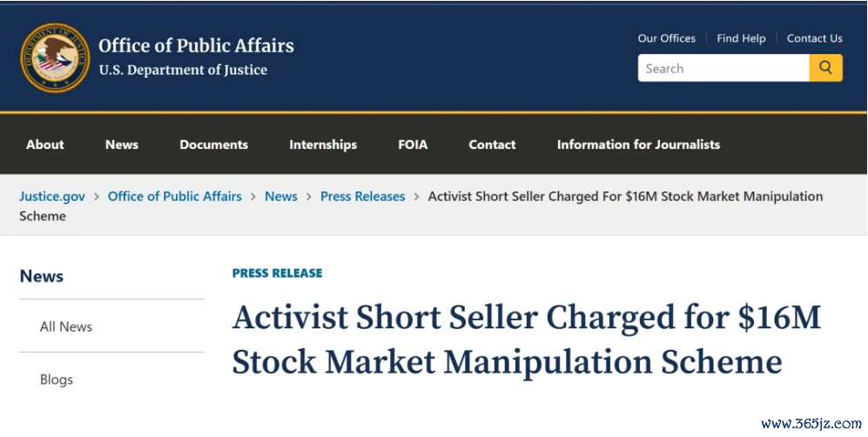Select the About menu item
Image resolution: width=868 pixels, height=437 pixels.
tap(45, 145)
